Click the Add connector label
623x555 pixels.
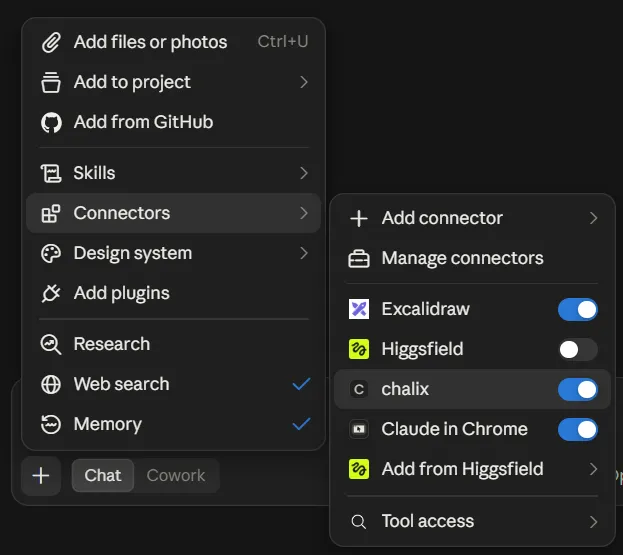tap(442, 218)
